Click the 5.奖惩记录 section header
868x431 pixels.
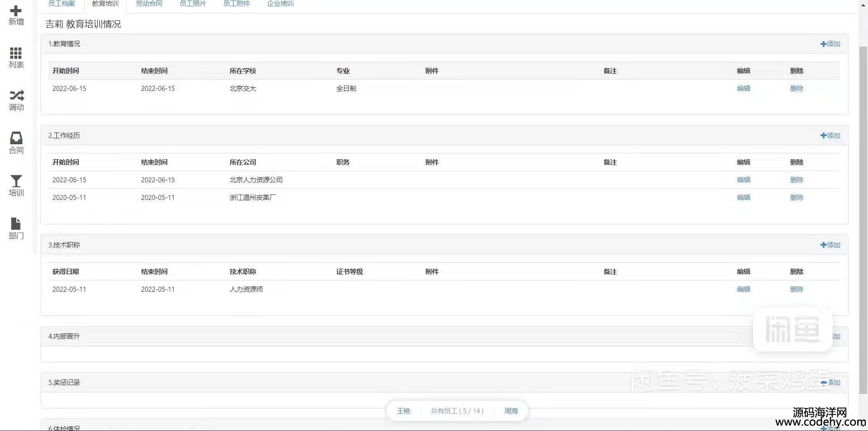click(444, 383)
